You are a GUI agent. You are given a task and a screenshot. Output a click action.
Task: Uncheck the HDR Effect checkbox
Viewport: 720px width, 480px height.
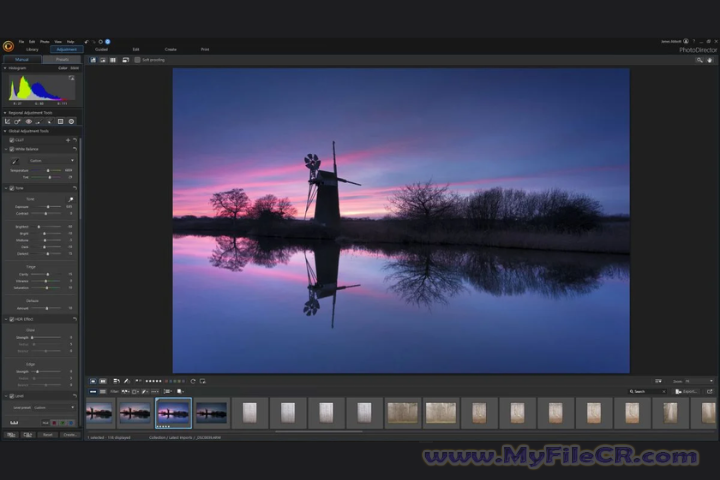(x=12, y=319)
